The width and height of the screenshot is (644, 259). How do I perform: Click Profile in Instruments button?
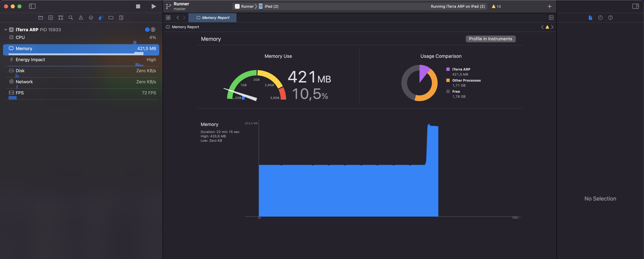click(x=490, y=39)
